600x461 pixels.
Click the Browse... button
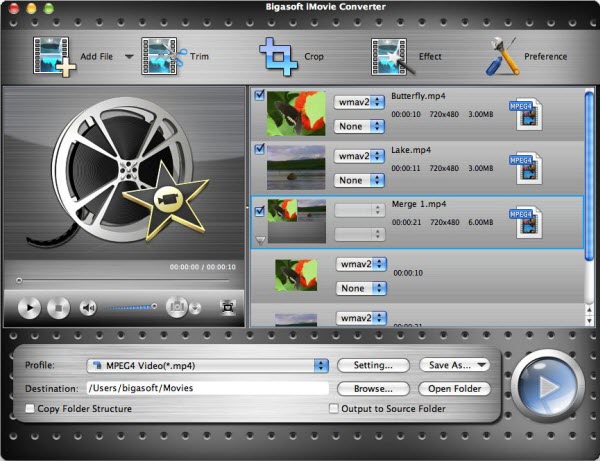click(373, 389)
